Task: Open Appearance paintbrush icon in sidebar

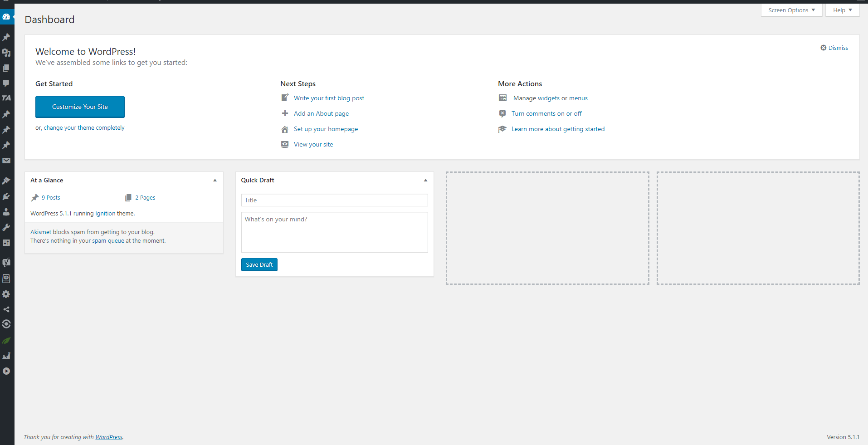Action: coord(6,181)
